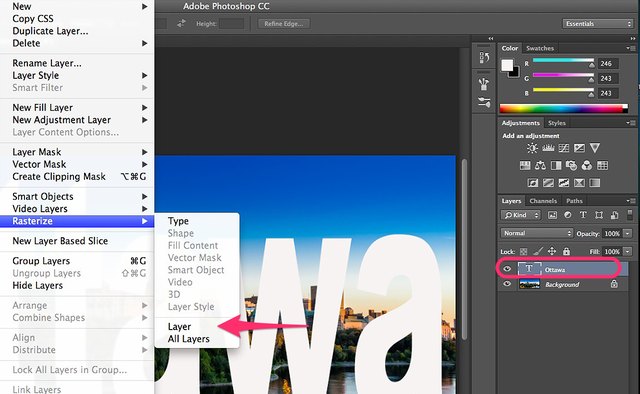
Task: Add a Hue/Saturation adjustment
Action: pos(525,165)
